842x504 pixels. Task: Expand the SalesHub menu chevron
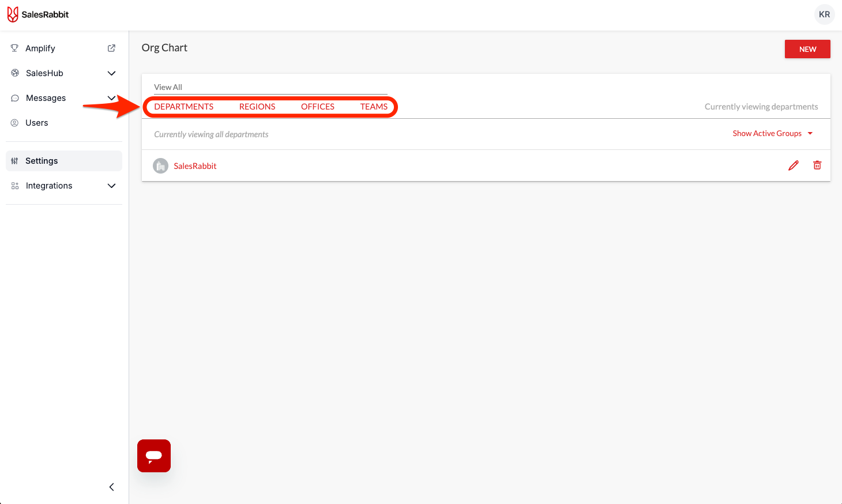click(111, 73)
